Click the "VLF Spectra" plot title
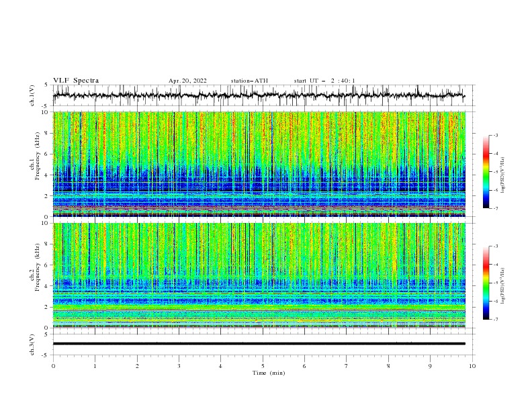Screen dimensions: 532x411 [76, 81]
